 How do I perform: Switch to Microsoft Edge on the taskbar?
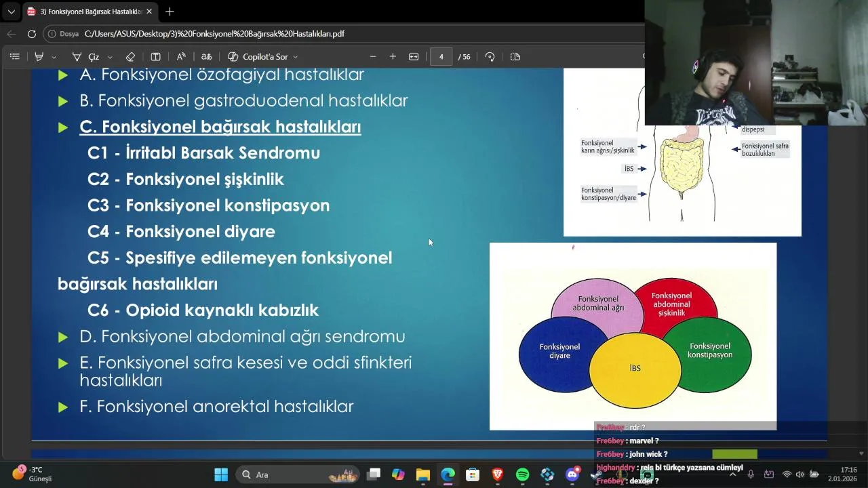(448, 474)
